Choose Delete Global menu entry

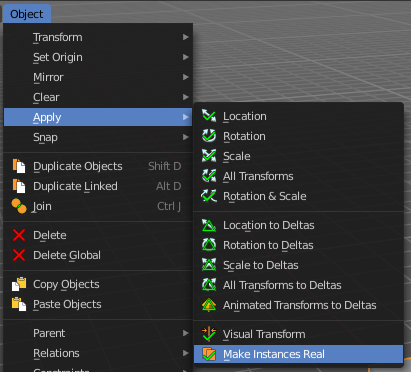click(98, 255)
